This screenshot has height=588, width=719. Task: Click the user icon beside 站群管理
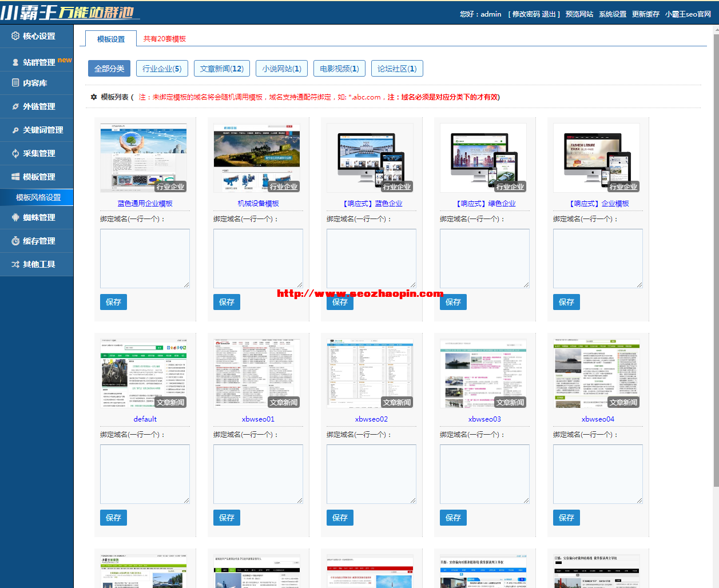pos(15,62)
